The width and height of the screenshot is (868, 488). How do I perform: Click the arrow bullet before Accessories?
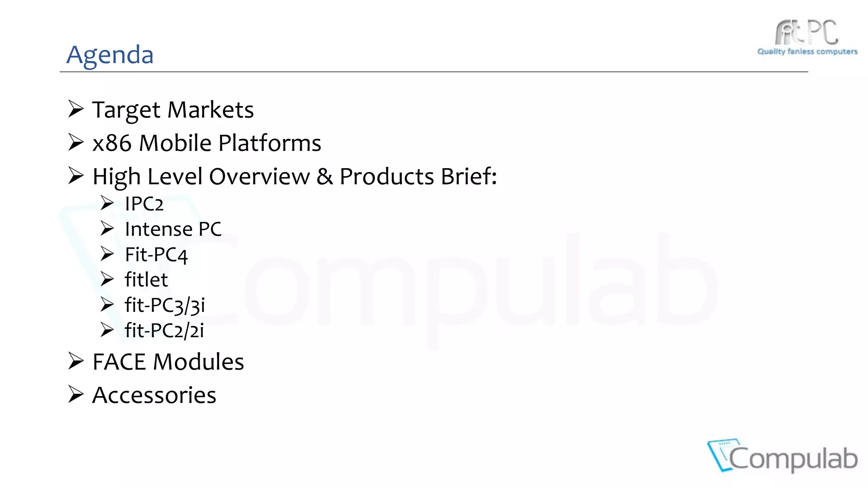pos(76,394)
